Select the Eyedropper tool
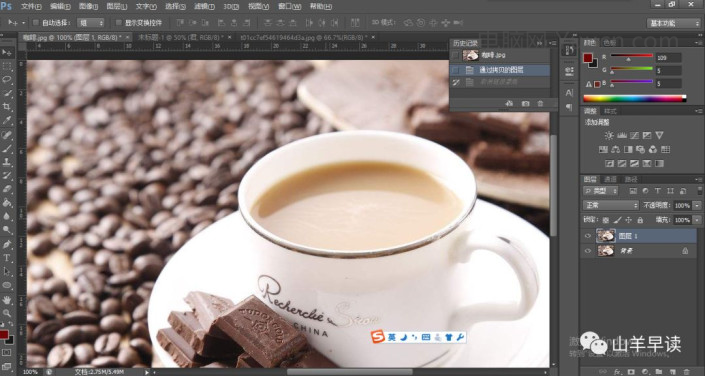Image resolution: width=705 pixels, height=376 pixels. coord(7,120)
